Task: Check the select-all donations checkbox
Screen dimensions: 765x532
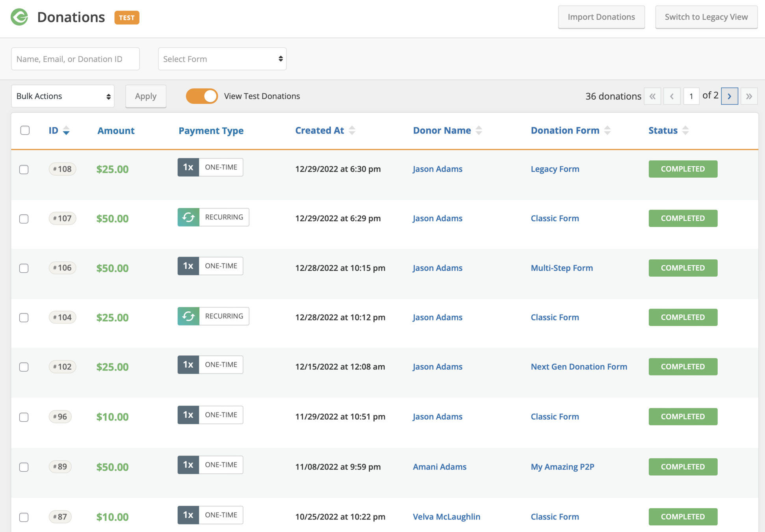Action: (x=25, y=130)
